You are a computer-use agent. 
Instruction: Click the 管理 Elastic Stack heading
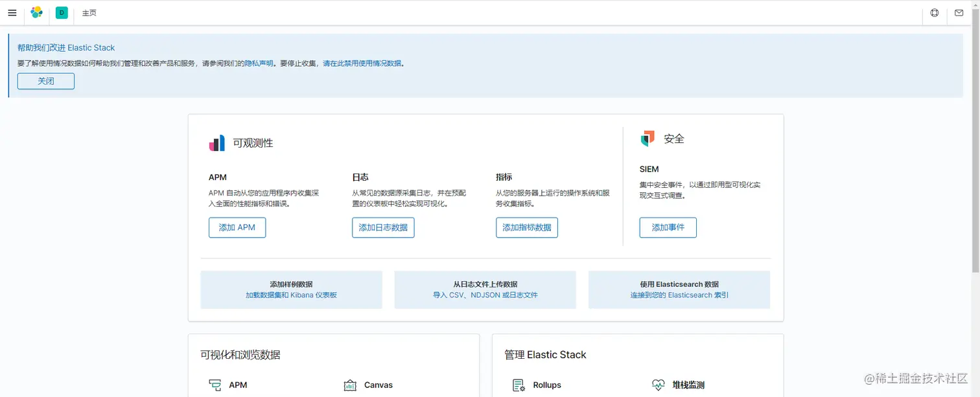click(x=545, y=355)
